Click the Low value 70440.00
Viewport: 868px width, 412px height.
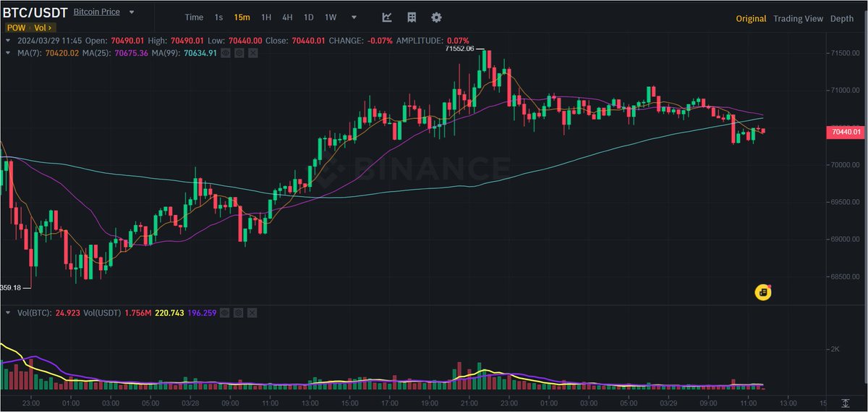[246, 41]
